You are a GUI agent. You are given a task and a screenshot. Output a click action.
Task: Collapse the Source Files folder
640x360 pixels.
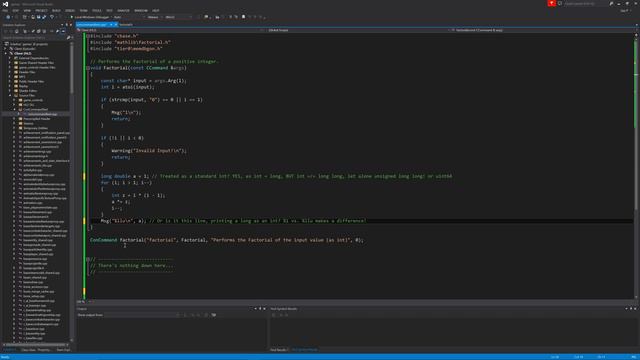10,95
